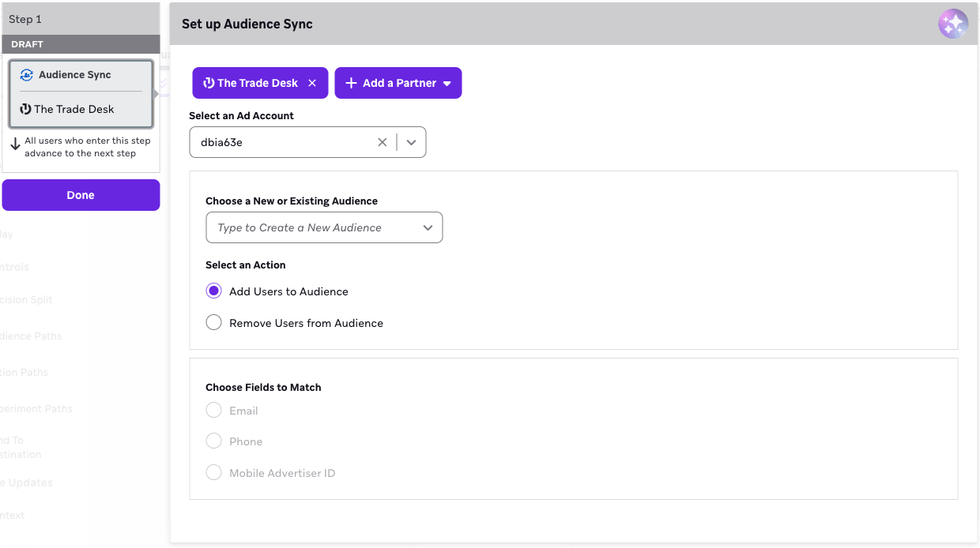Image resolution: width=980 pixels, height=548 pixels.
Task: Click the Add a Partner button
Action: pyautogui.click(x=398, y=82)
